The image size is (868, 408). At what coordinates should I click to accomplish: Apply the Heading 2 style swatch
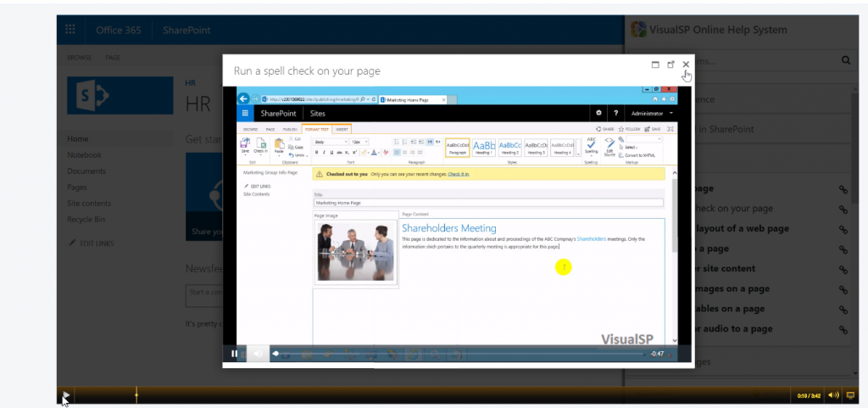[x=509, y=148]
